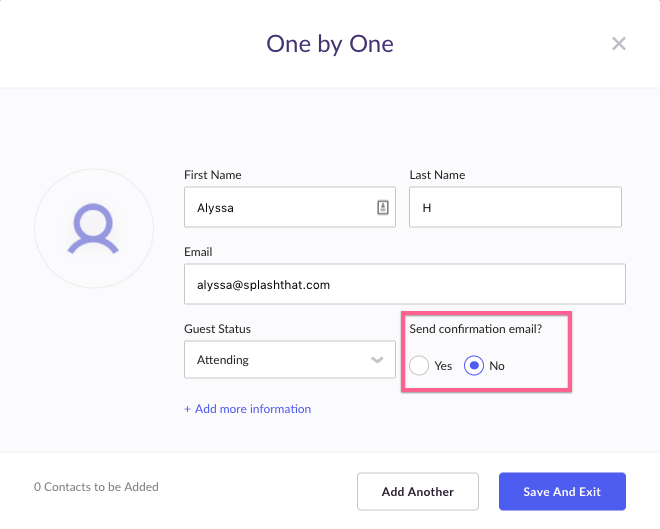The image size is (660, 529).
Task: Click the Yes label text
Action: (x=443, y=366)
